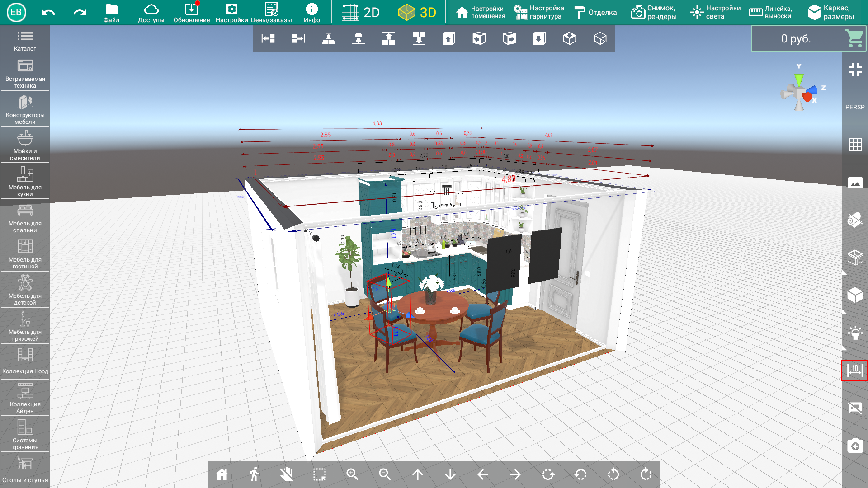Open Снимок, рендеры

pyautogui.click(x=654, y=12)
